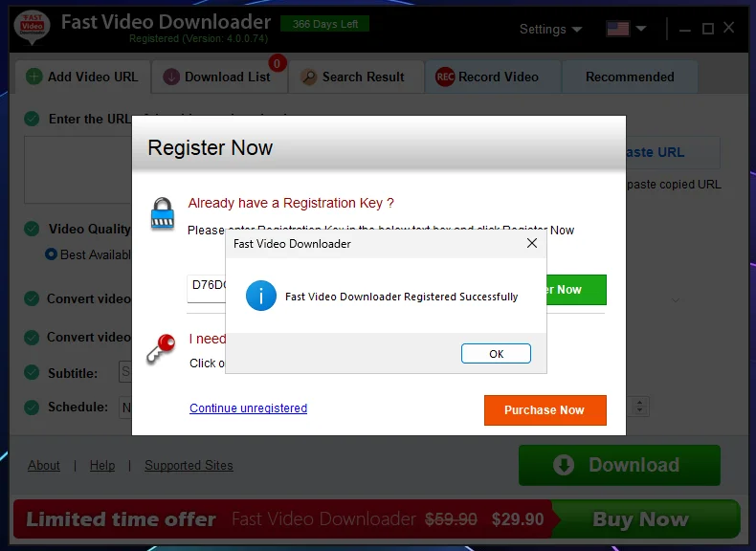The image size is (756, 551).
Task: Open the Supported Sites link
Action: click(x=189, y=465)
